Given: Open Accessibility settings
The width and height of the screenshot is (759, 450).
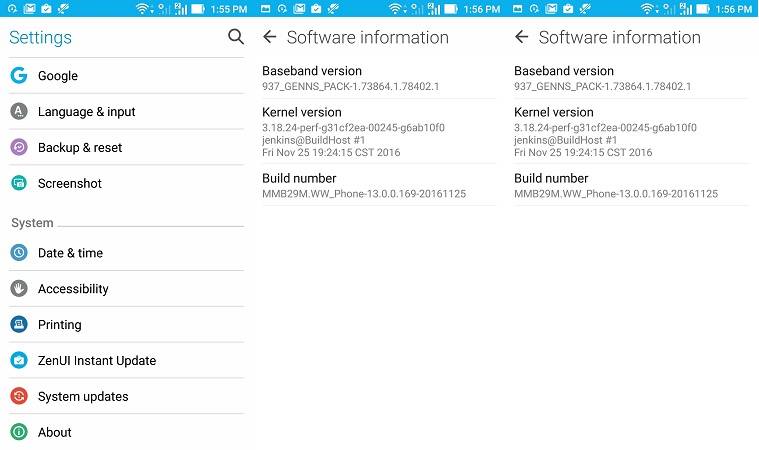Looking at the screenshot, I should pos(126,288).
